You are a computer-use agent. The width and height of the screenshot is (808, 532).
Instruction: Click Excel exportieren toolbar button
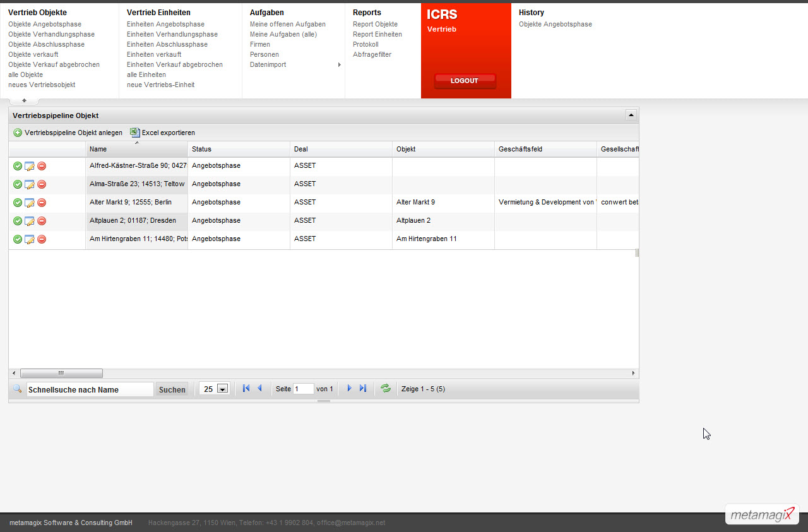pos(162,133)
